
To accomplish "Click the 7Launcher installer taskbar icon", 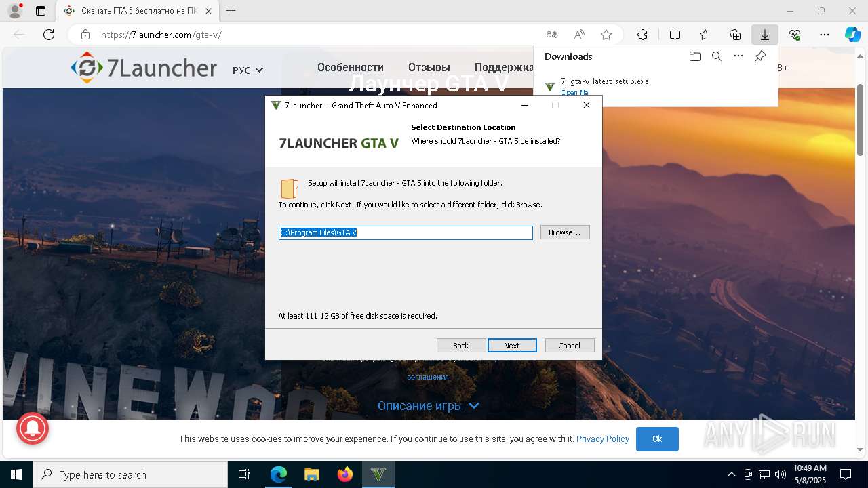I will [x=378, y=474].
